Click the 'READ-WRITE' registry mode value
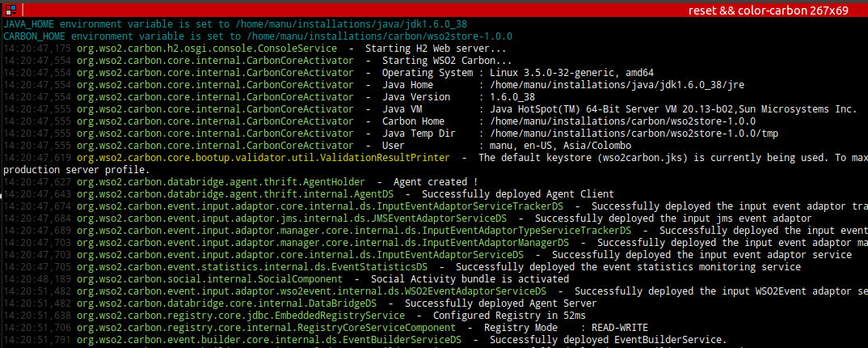 pos(619,329)
